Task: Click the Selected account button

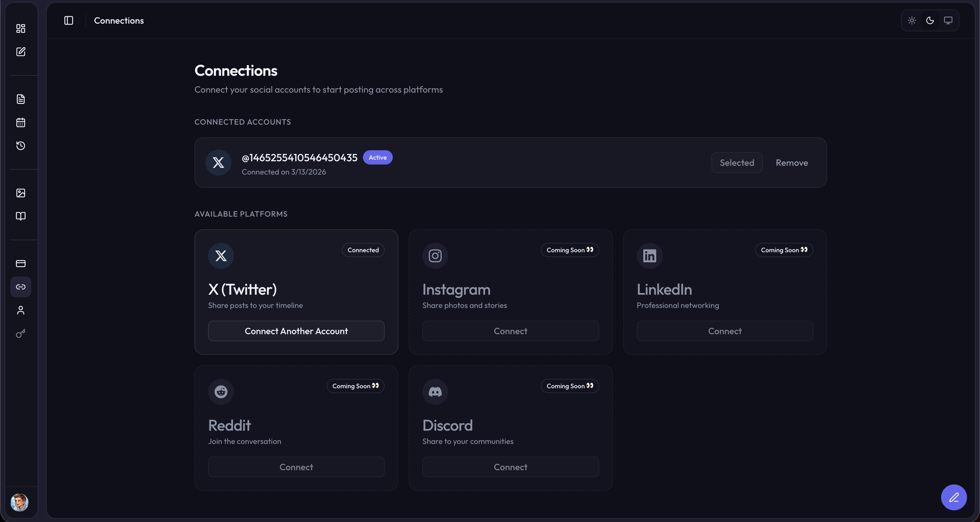Action: tap(737, 163)
